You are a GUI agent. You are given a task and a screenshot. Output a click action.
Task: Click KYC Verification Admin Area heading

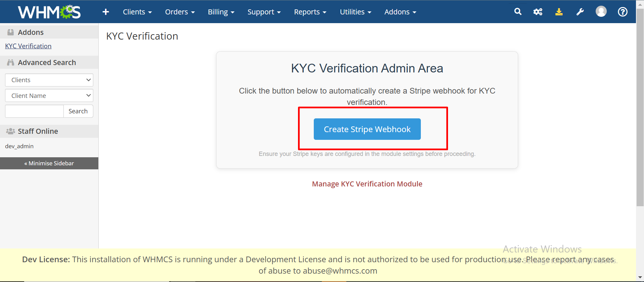(367, 68)
